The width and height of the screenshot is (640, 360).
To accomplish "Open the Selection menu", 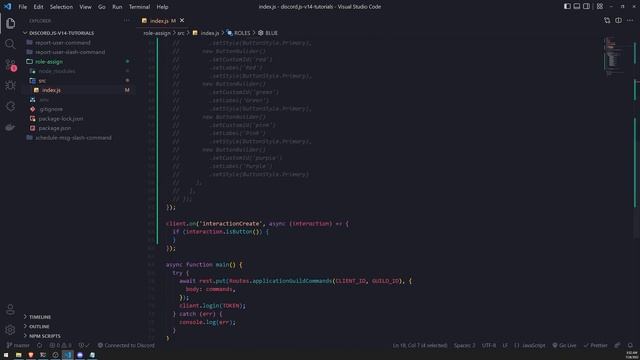I will pos(61,7).
